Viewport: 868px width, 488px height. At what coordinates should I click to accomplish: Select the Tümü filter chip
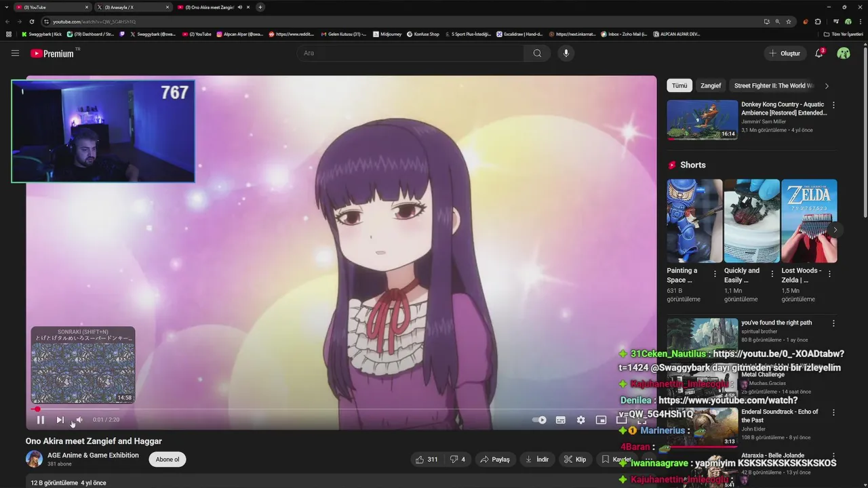pyautogui.click(x=679, y=85)
